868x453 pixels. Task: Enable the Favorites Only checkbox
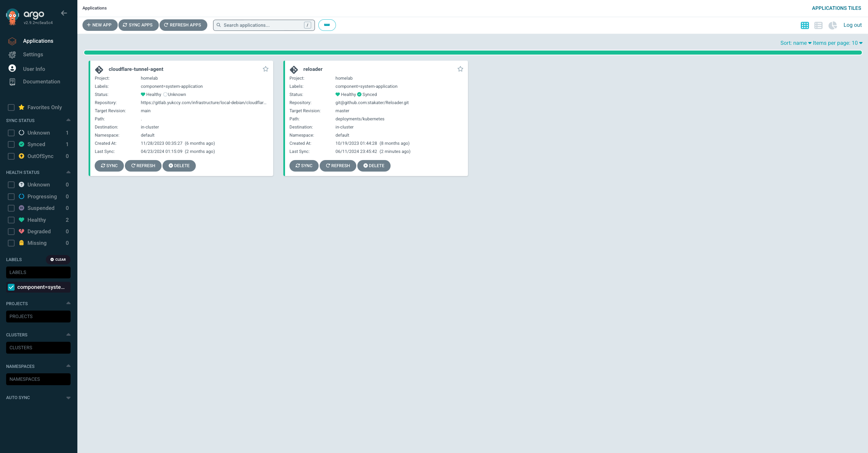point(11,107)
